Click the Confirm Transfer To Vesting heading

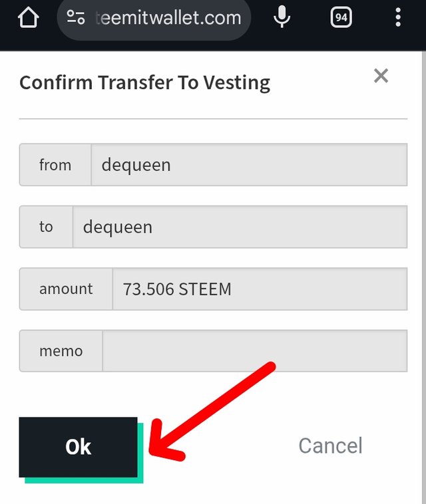[144, 83]
